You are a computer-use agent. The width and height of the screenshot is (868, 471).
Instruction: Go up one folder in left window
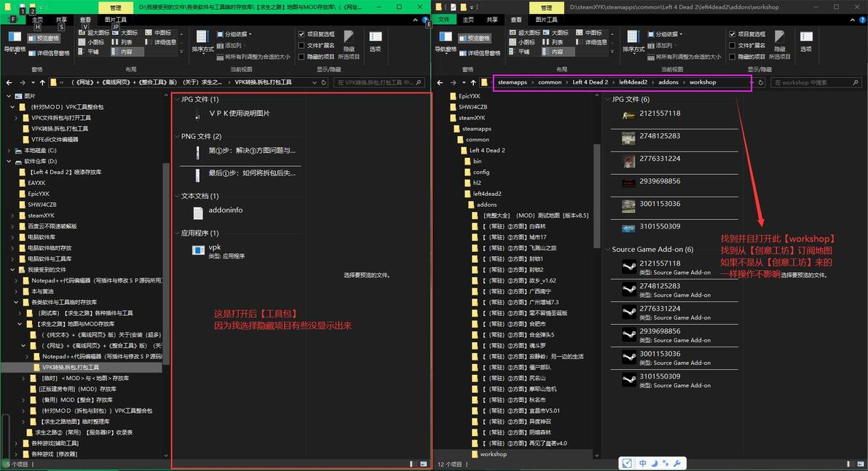click(x=42, y=82)
